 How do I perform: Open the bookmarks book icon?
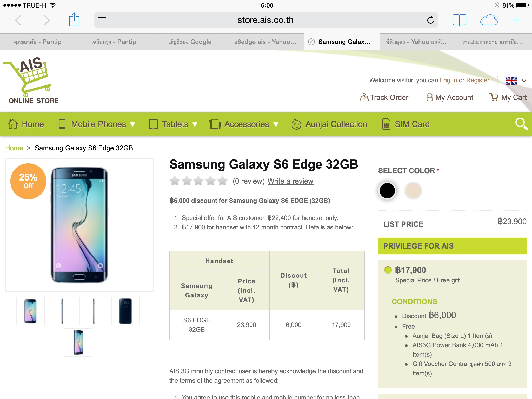pyautogui.click(x=459, y=20)
